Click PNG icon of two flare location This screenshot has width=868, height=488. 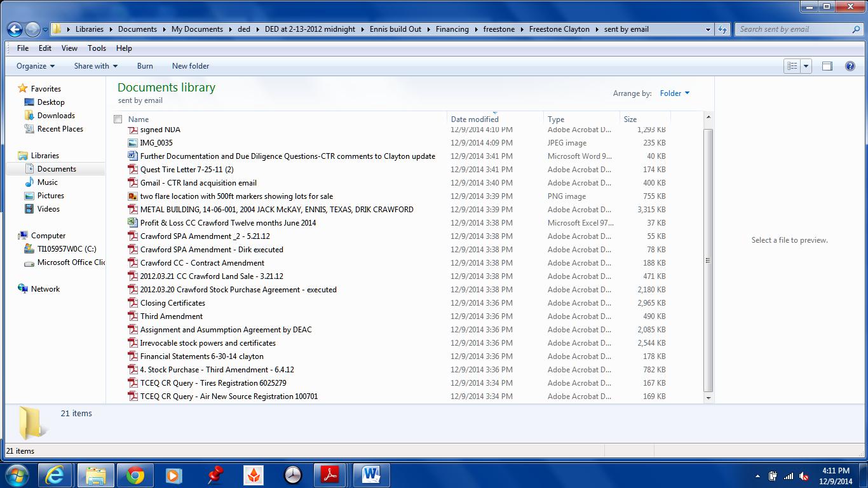pyautogui.click(x=133, y=196)
